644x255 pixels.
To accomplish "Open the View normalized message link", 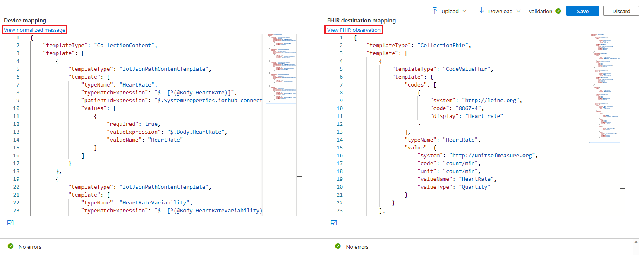I will pos(34,30).
